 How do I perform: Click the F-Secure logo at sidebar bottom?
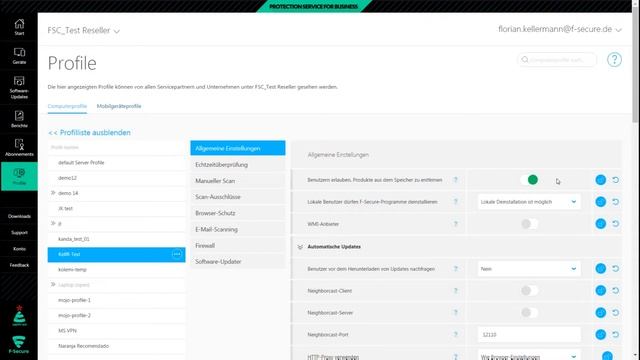19,344
